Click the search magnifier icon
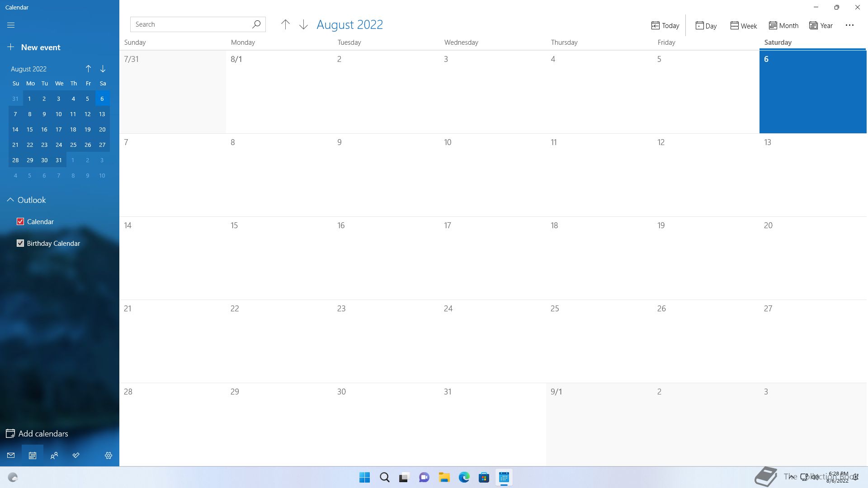The width and height of the screenshot is (868, 488). [256, 24]
